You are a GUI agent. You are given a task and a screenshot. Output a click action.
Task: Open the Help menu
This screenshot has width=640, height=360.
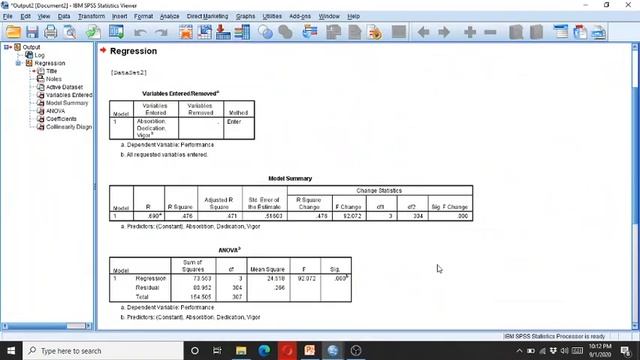click(x=353, y=16)
